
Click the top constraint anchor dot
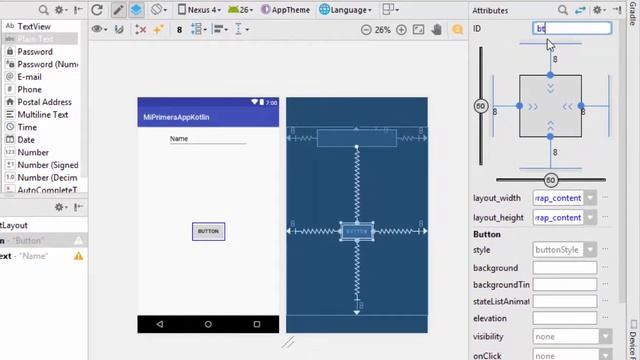coord(550,75)
